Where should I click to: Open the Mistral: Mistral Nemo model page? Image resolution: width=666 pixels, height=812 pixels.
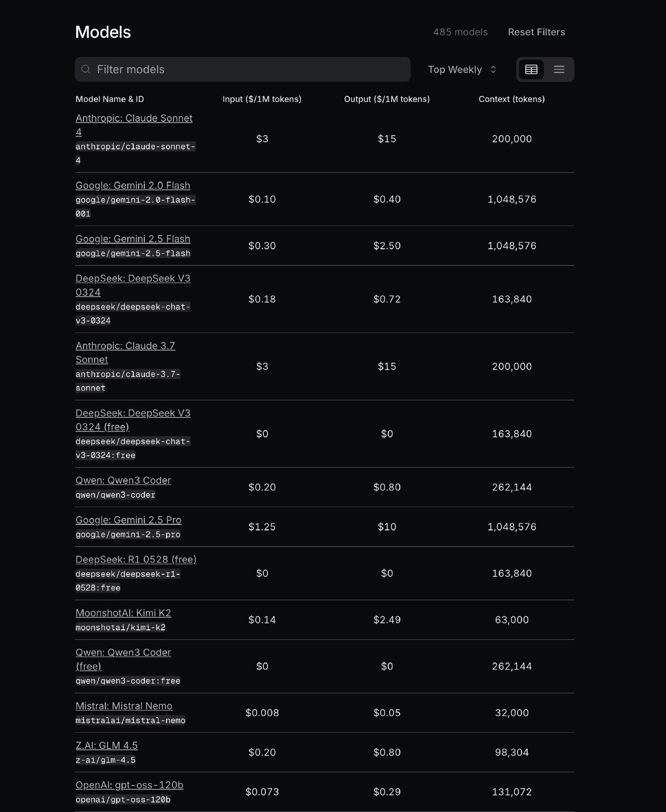(x=124, y=706)
